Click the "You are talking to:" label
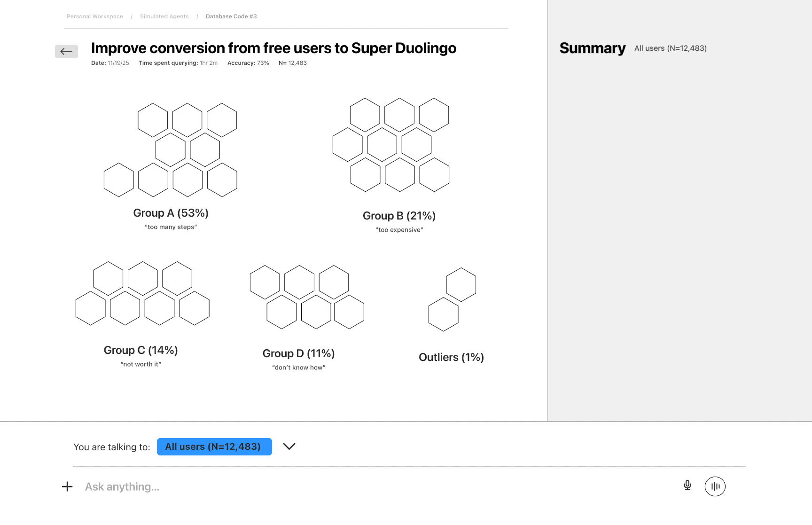The height and width of the screenshot is (525, 812). [112, 447]
